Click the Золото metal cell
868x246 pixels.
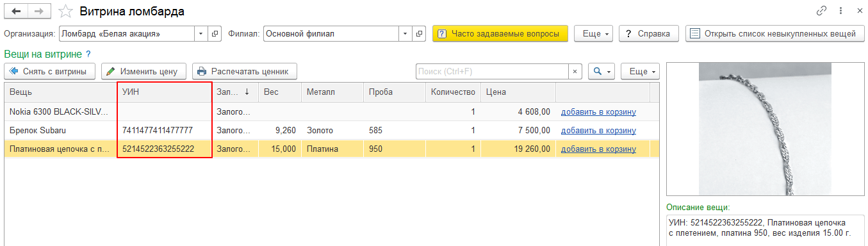pos(332,130)
